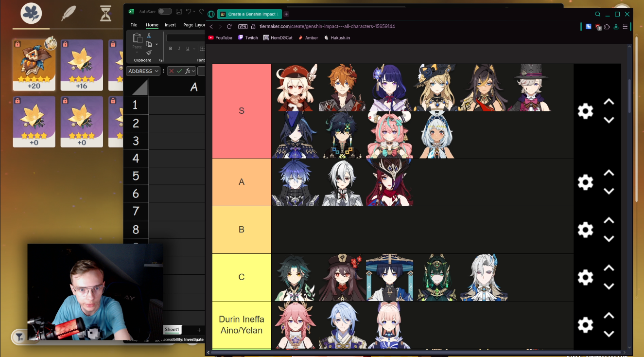Open the Hakush.in bookmark
This screenshot has height=357, width=644.
(337, 37)
